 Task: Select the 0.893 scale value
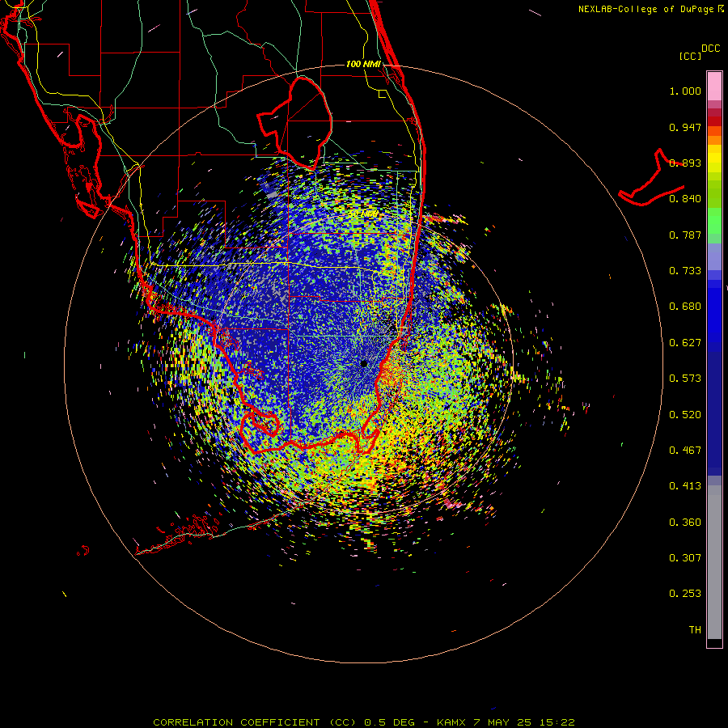[685, 163]
